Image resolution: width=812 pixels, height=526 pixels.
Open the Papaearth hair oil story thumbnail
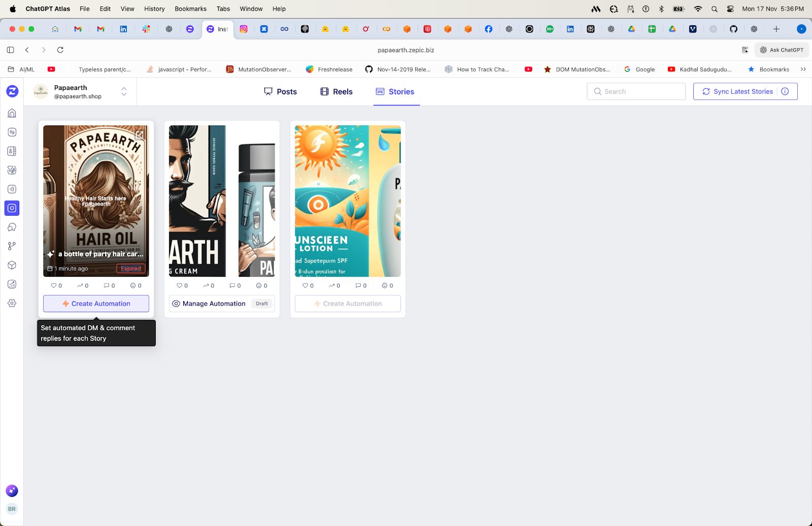(96, 201)
